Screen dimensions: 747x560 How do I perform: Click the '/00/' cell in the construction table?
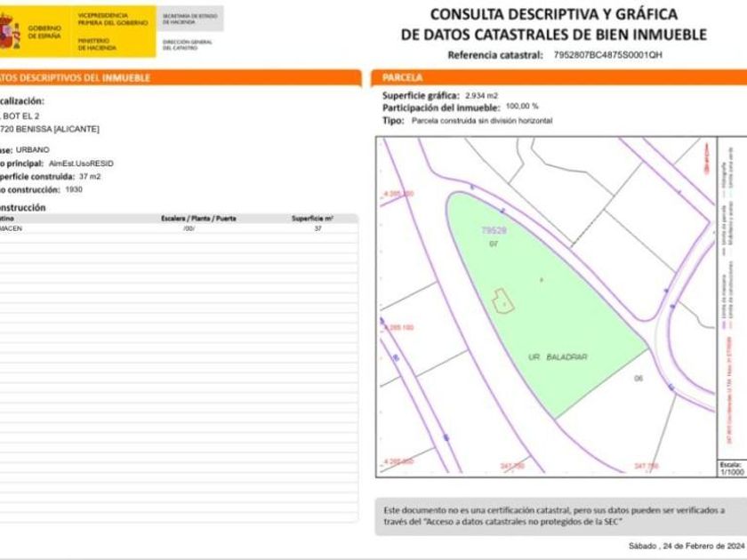tap(189, 228)
